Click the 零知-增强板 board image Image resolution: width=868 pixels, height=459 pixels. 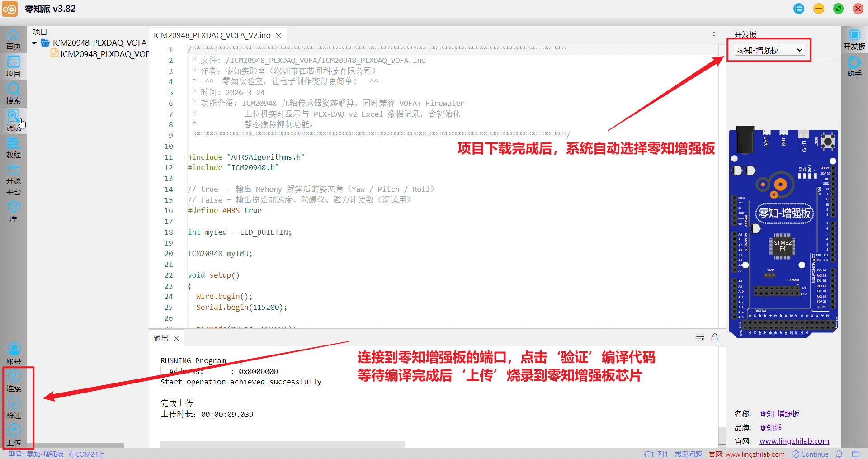[783, 232]
